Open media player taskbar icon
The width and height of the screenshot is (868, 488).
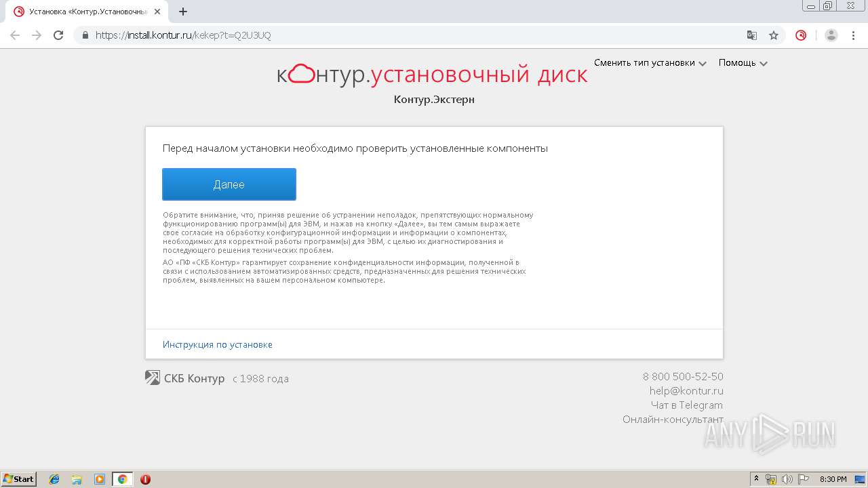point(100,479)
